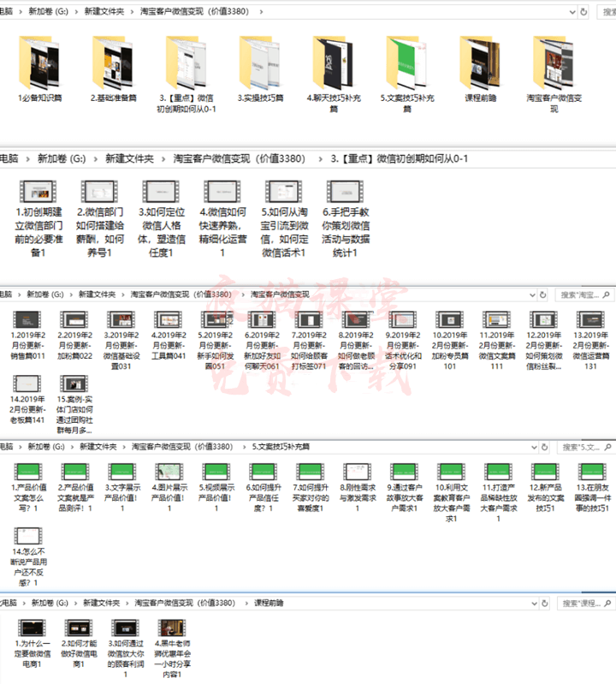Image resolution: width=616 pixels, height=684 pixels.
Task: Select video 4.图片展示产品价值！1
Action: pos(169,488)
